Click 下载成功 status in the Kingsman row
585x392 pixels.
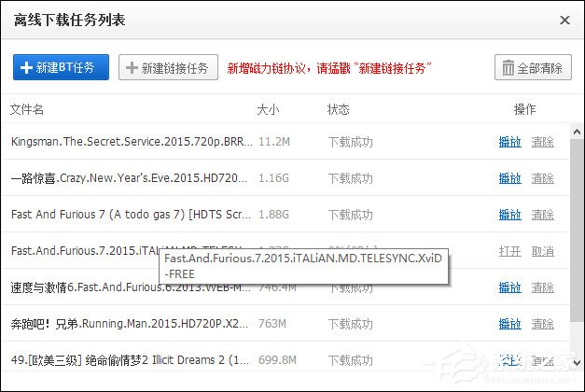(x=350, y=142)
